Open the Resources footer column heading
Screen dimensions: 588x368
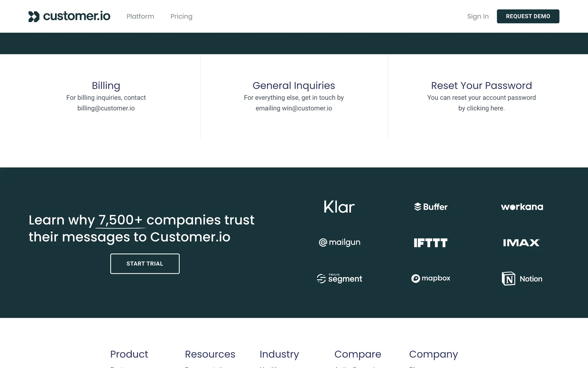click(210, 354)
